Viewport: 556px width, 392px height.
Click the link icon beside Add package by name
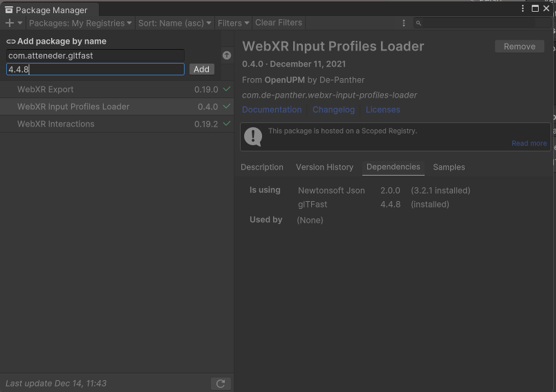coord(10,41)
